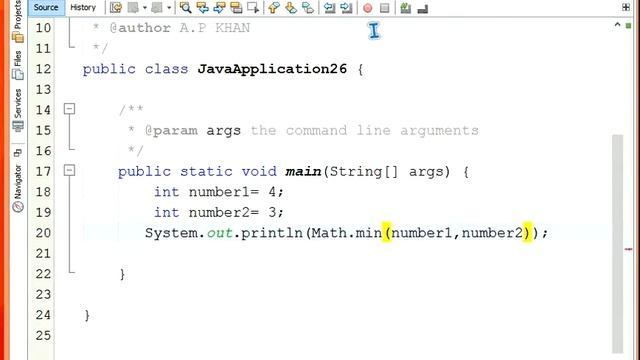
Task: Open the Files side panel
Action: pos(18,65)
